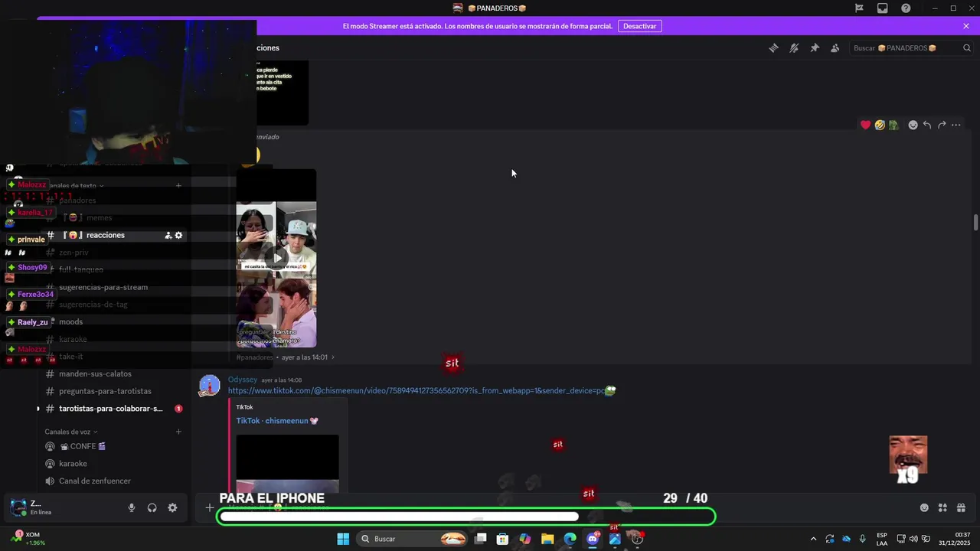Open Discord taskbar icon with 9+ badge
The image size is (980, 551).
click(592, 539)
